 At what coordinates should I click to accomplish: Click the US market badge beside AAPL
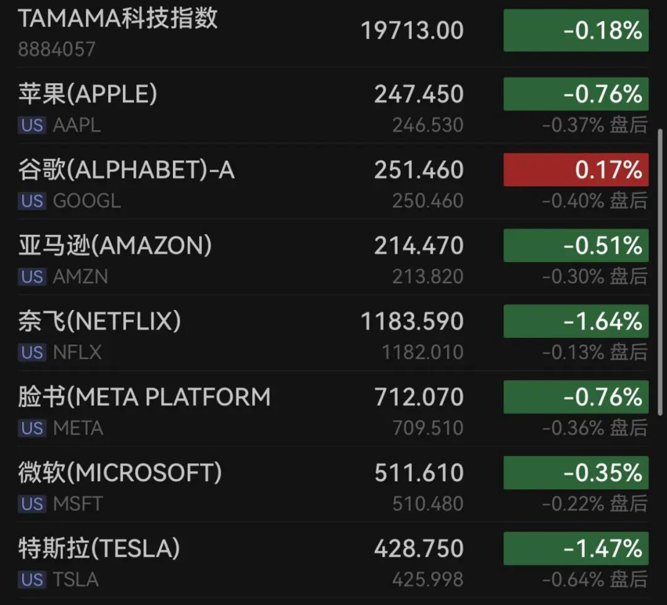pyautogui.click(x=32, y=126)
